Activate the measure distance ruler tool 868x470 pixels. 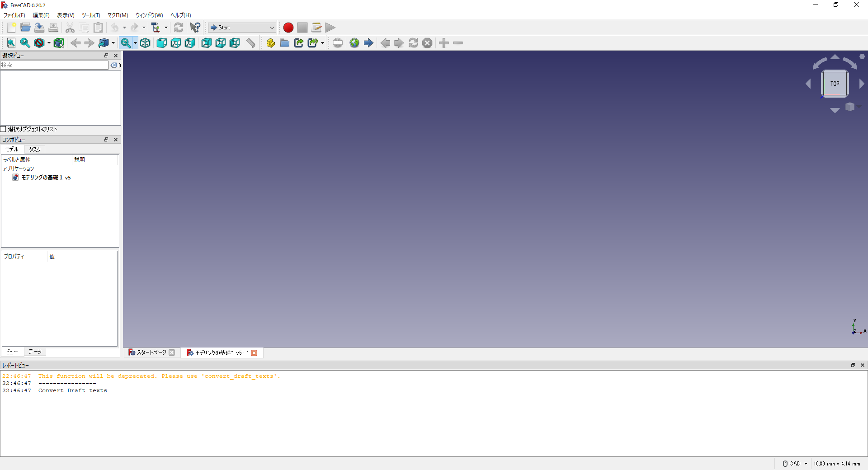251,43
